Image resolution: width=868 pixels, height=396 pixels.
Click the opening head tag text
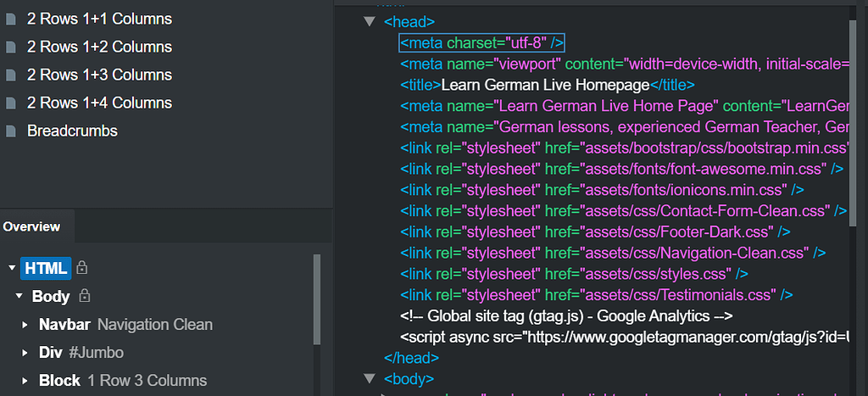click(409, 21)
